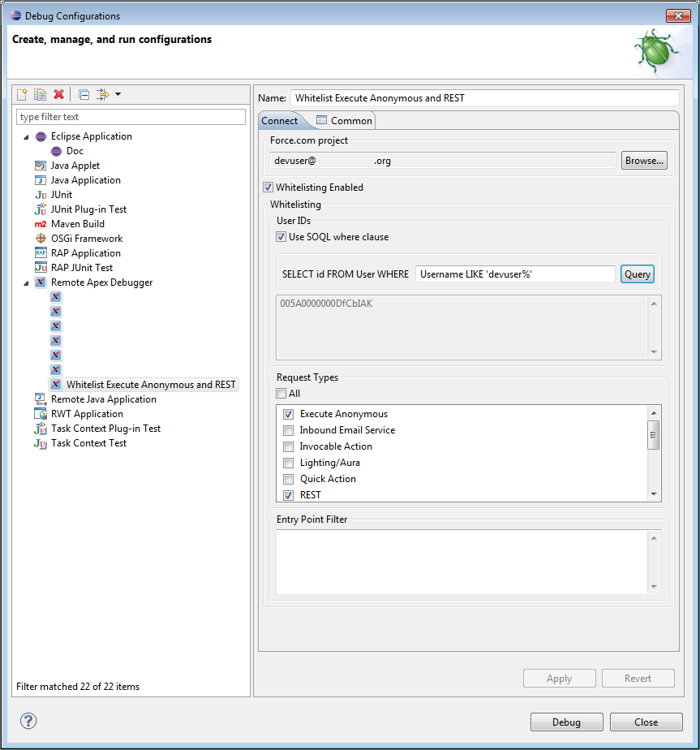The width and height of the screenshot is (700, 750).
Task: Click the Collapse All toolbar icon
Action: (84, 95)
